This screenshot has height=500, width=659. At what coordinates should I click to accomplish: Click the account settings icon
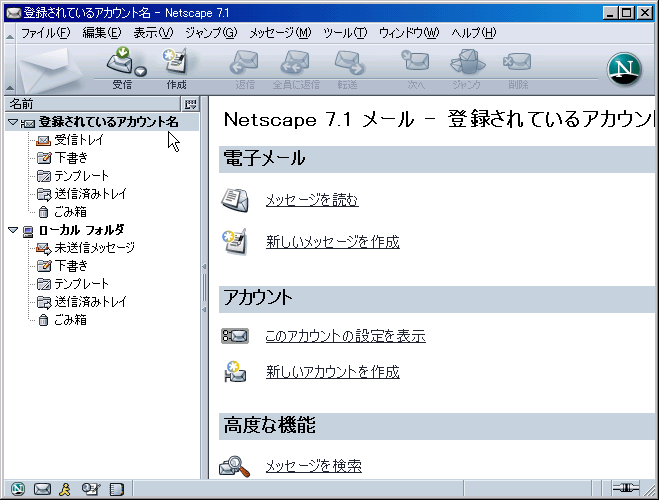pyautogui.click(x=235, y=336)
